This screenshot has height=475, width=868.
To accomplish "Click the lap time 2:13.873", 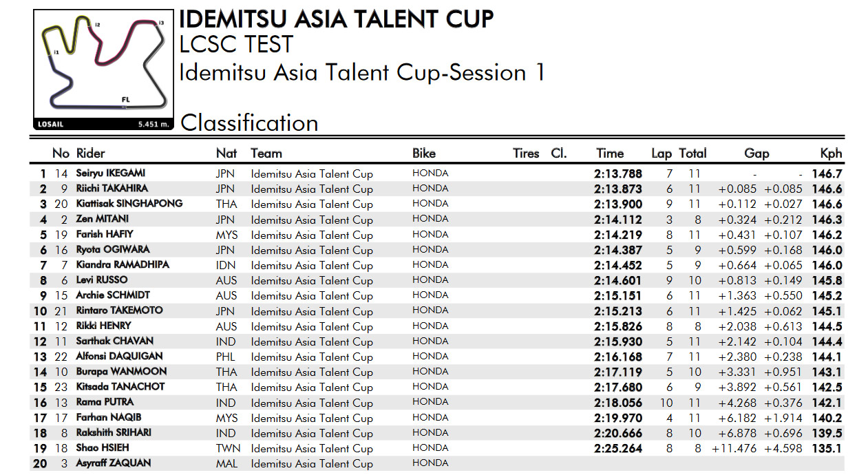I will [617, 189].
